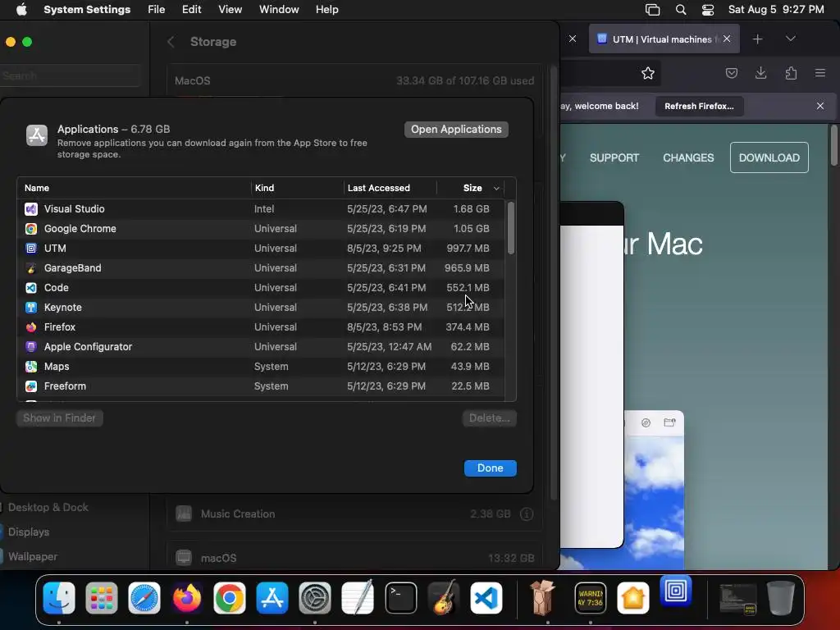The width and height of the screenshot is (840, 630).
Task: List all Firefox tabs with chevron
Action: (790, 39)
